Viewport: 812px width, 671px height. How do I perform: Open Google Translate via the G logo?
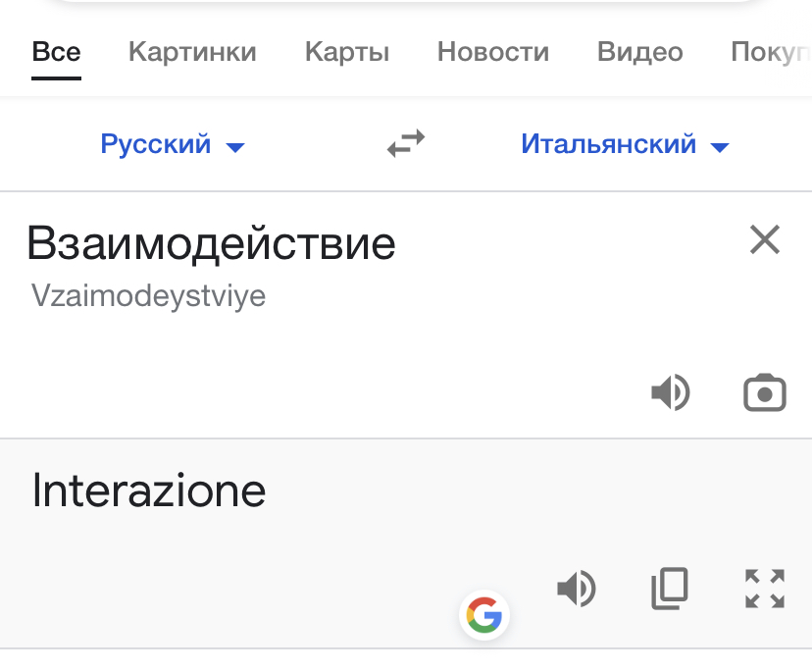coord(484,615)
